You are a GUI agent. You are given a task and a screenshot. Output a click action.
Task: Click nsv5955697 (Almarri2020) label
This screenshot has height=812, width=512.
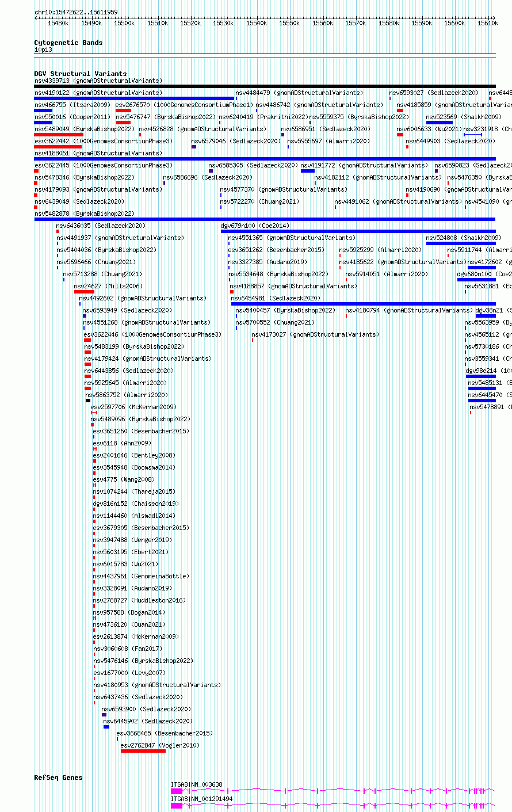point(328,141)
